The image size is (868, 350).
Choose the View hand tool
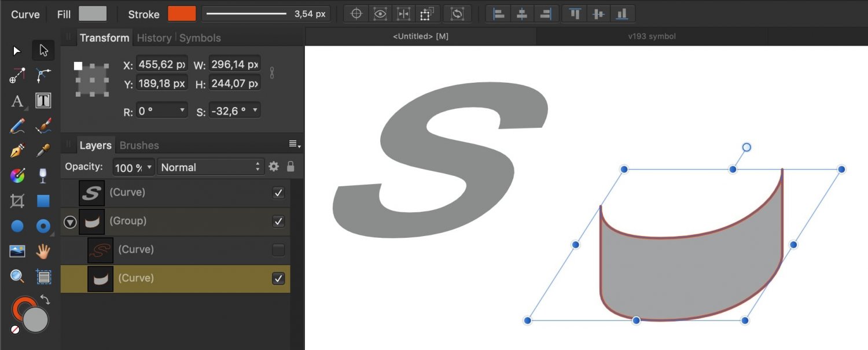(x=43, y=252)
